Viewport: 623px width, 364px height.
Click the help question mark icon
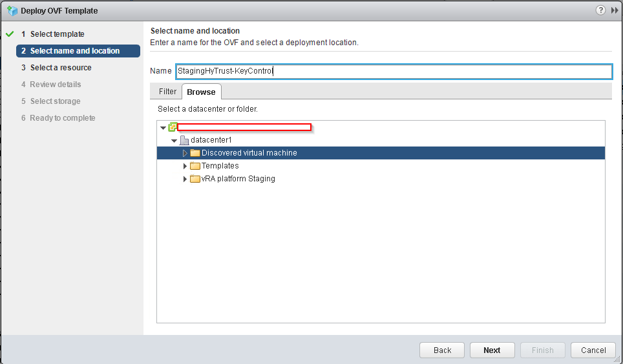click(x=600, y=10)
